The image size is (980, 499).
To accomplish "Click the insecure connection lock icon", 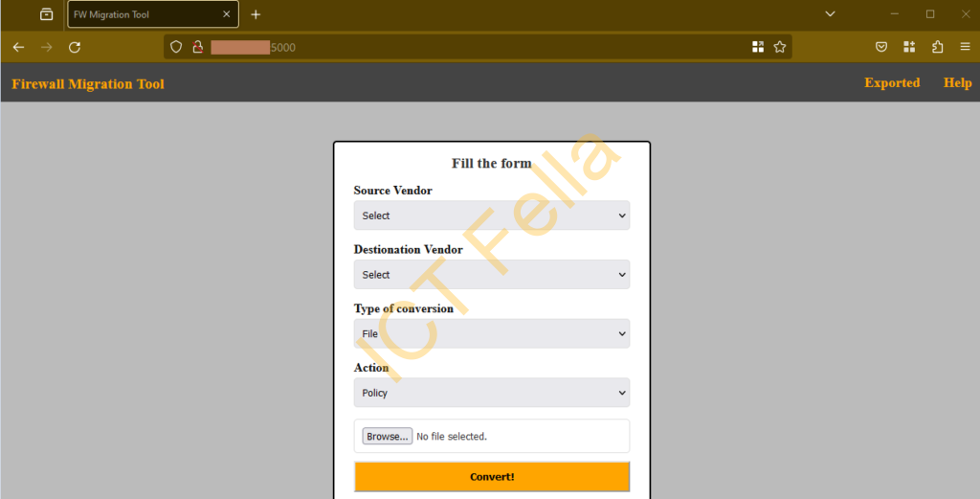I will click(x=198, y=47).
